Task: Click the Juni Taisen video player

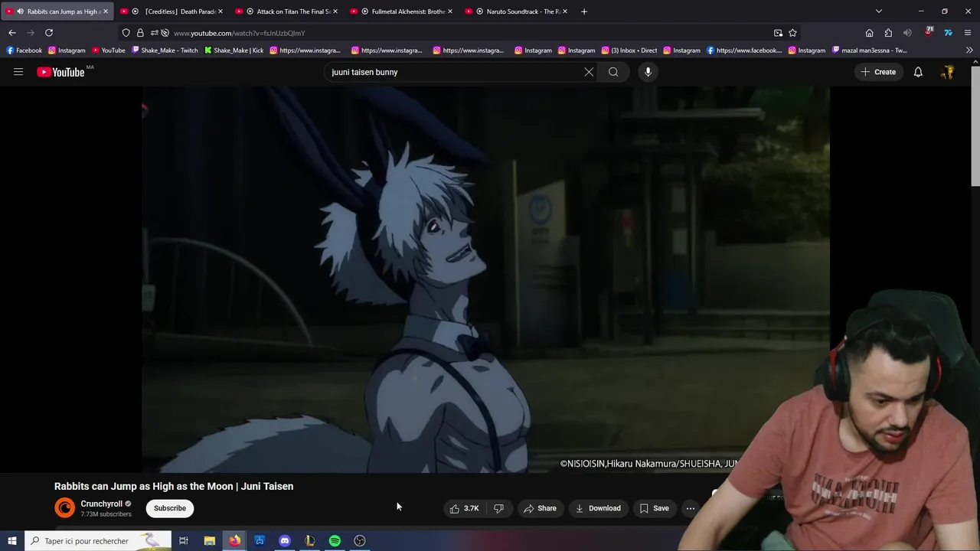Action: click(x=485, y=279)
